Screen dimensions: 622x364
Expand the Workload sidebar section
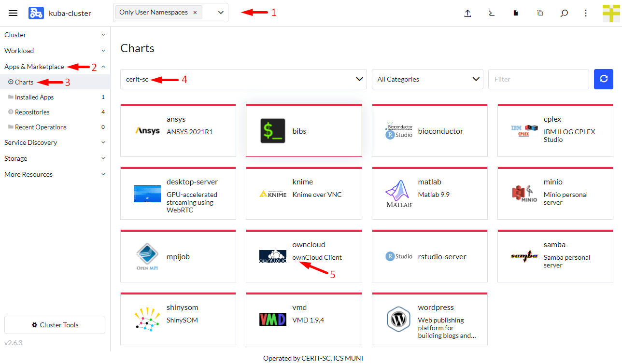55,51
